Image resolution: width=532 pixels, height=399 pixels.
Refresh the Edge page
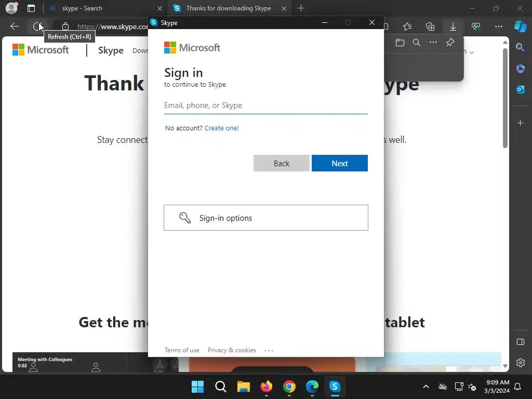point(37,26)
